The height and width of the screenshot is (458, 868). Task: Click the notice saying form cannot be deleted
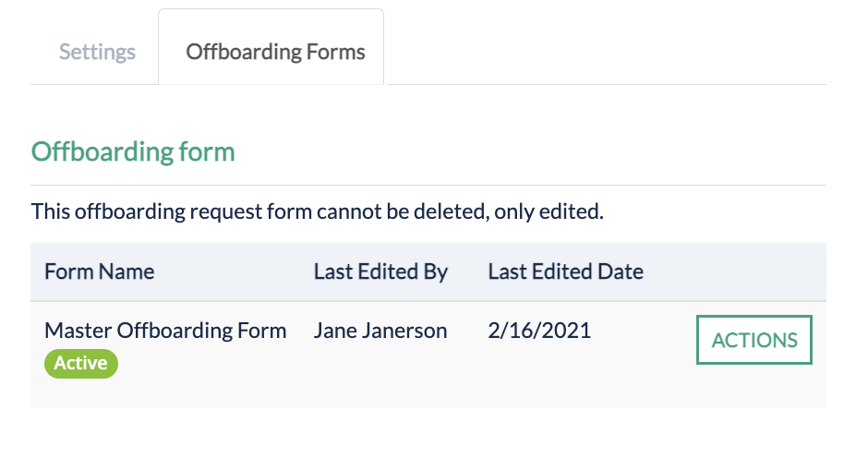click(317, 211)
